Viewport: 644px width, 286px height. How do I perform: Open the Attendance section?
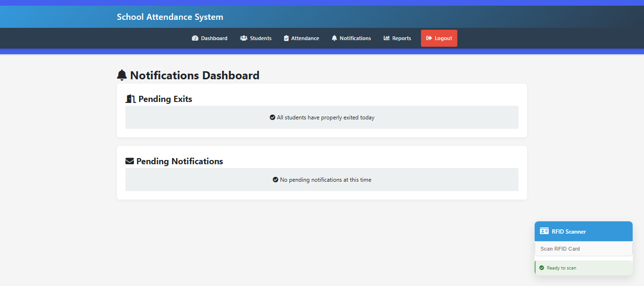[302, 38]
